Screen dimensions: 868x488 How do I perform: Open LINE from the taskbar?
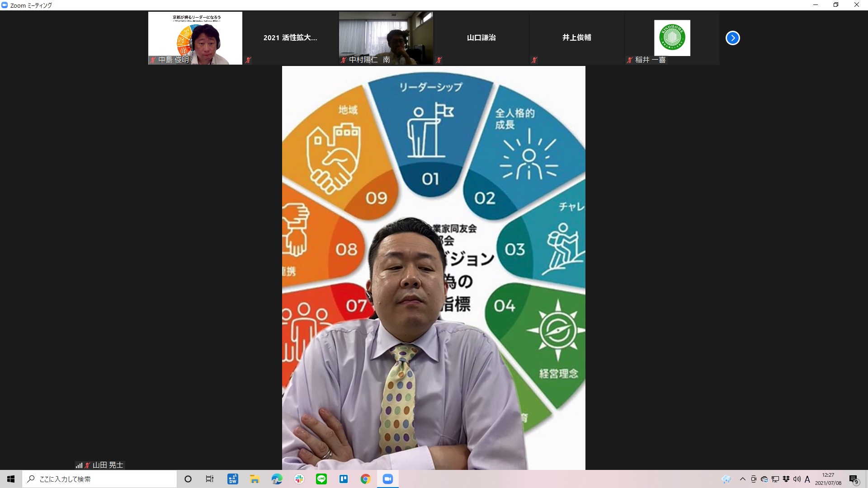pos(321,479)
